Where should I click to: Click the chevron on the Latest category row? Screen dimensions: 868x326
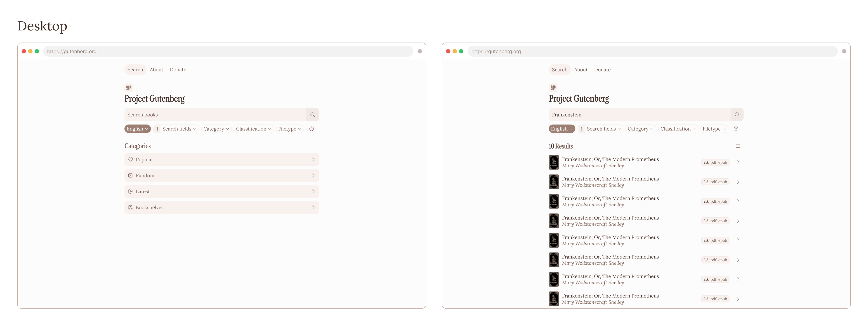point(313,191)
